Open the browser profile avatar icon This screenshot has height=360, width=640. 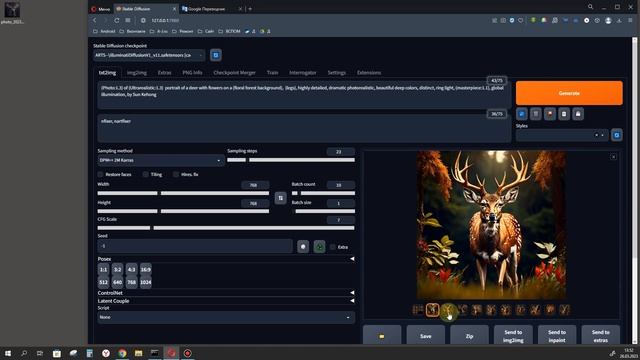click(x=608, y=20)
